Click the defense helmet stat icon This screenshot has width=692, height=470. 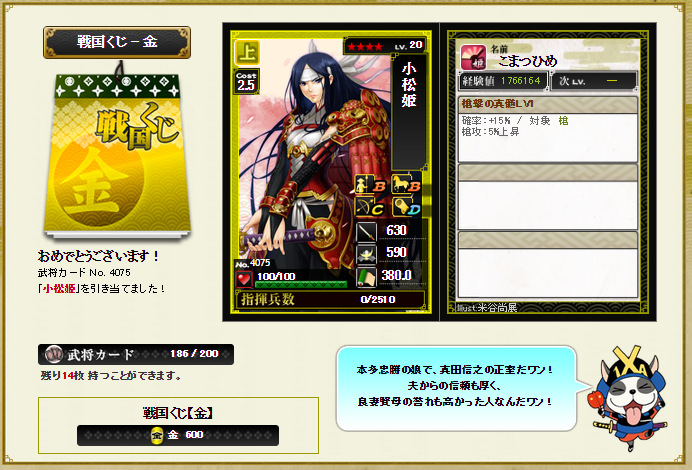(x=366, y=254)
